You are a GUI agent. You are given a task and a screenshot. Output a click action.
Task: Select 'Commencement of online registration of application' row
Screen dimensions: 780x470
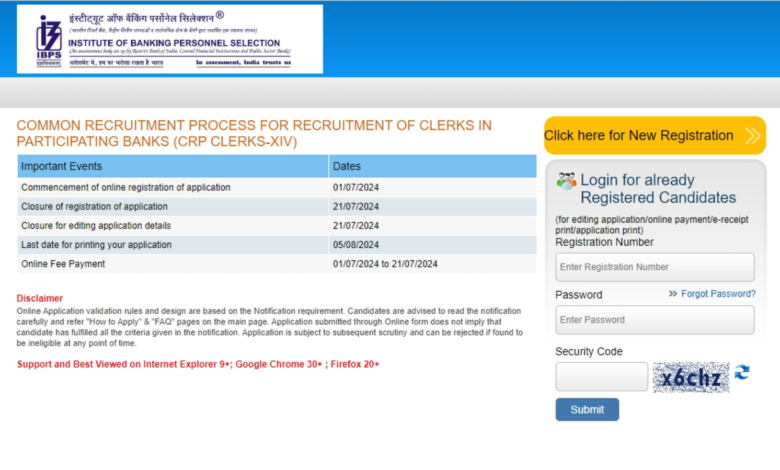tap(277, 188)
